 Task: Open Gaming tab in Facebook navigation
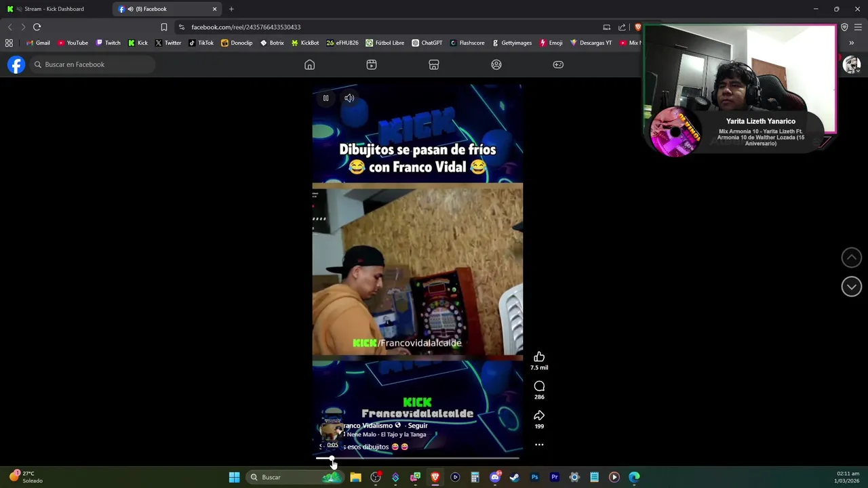tap(558, 64)
